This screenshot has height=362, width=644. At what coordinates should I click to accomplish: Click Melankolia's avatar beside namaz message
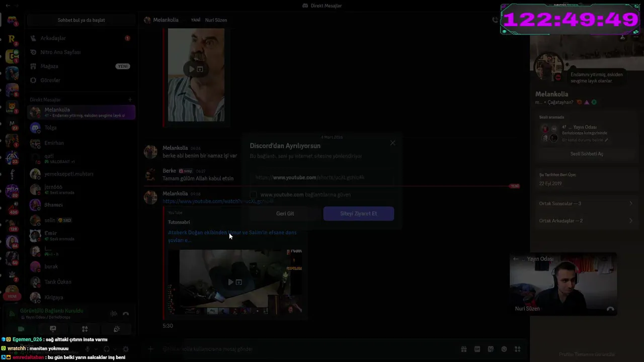(150, 151)
